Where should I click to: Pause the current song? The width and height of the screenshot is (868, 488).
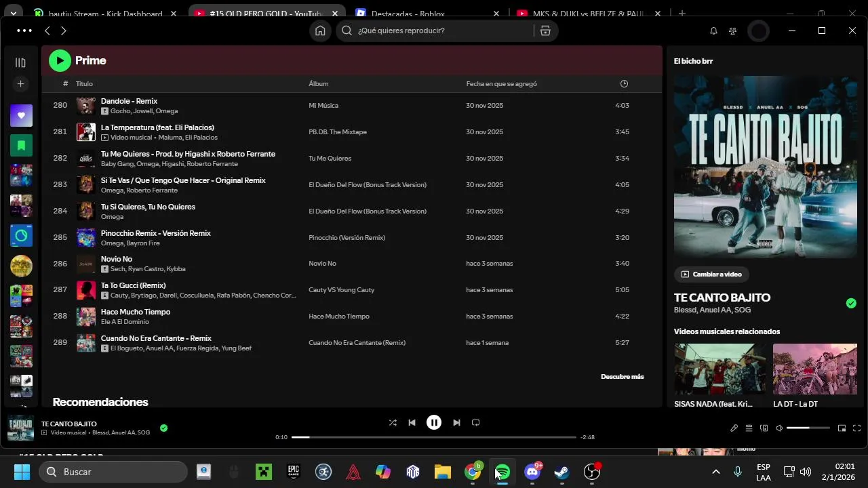(434, 422)
